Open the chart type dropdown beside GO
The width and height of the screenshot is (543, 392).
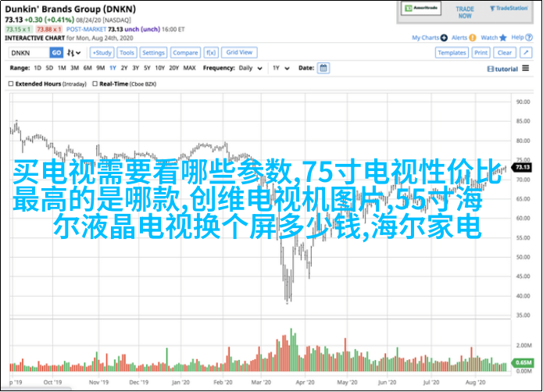coord(73,52)
